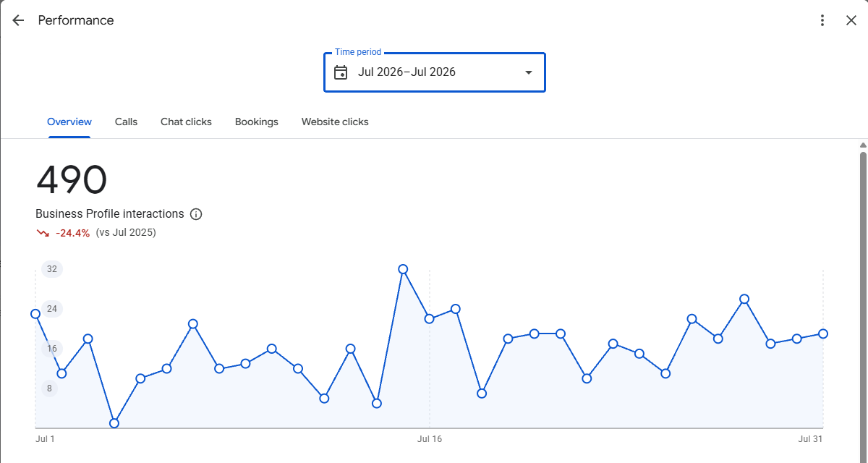Click the info icon beside Business Profile interactions

tap(196, 214)
